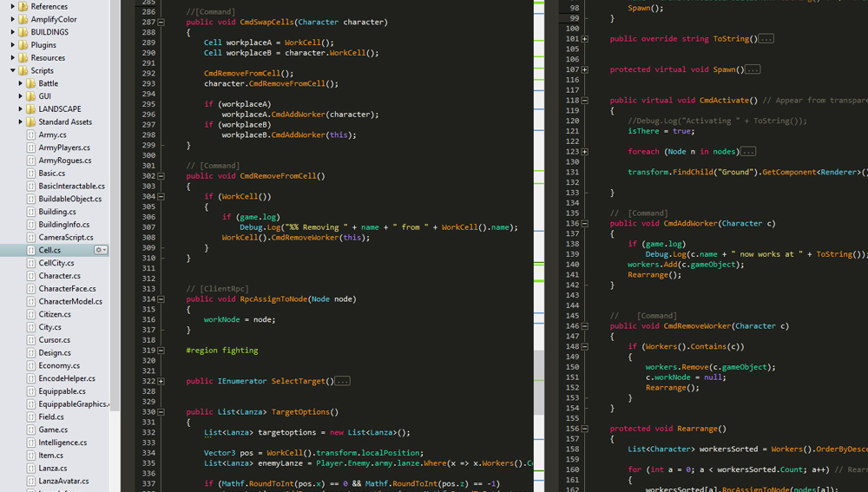Open CharacterFace.cs file
Viewport: 868px width, 492px height.
pyautogui.click(x=67, y=288)
